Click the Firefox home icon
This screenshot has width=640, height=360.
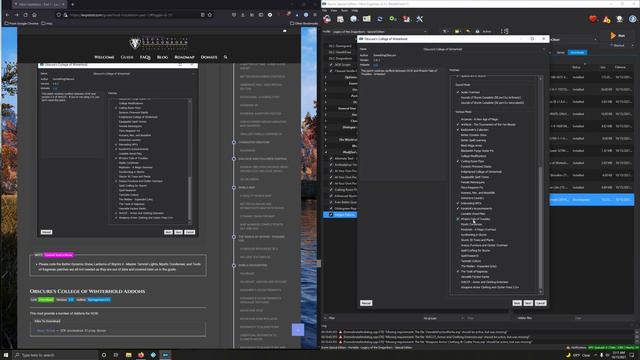[35, 15]
